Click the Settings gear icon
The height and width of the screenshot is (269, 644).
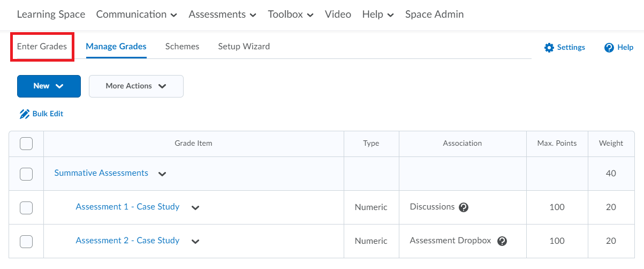(549, 48)
